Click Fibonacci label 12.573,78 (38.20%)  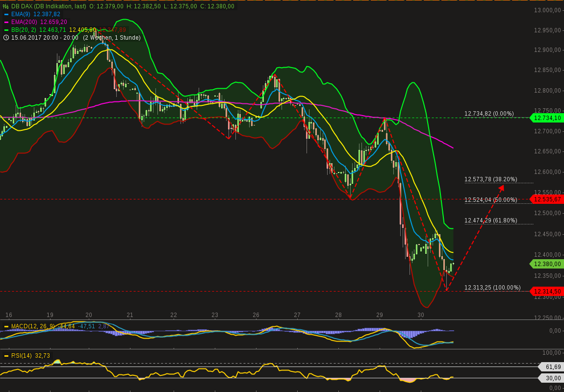490,179
